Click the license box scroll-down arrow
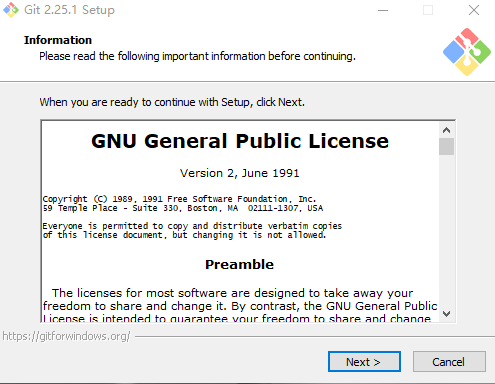The width and height of the screenshot is (495, 384). click(447, 314)
